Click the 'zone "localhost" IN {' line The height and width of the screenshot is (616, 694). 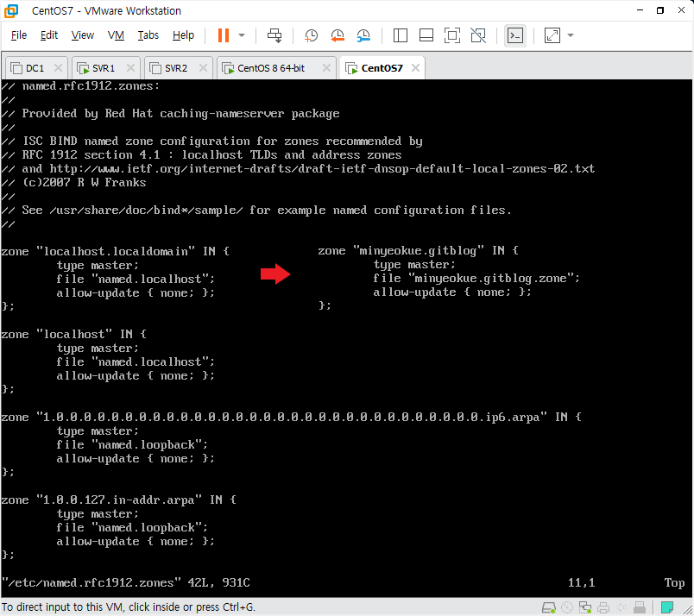pyautogui.click(x=73, y=334)
